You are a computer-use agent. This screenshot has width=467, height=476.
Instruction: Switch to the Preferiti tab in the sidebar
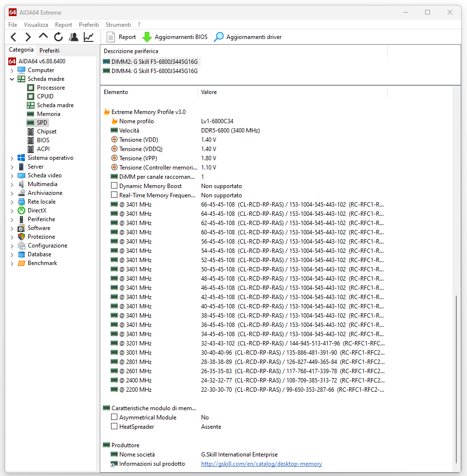(x=49, y=50)
